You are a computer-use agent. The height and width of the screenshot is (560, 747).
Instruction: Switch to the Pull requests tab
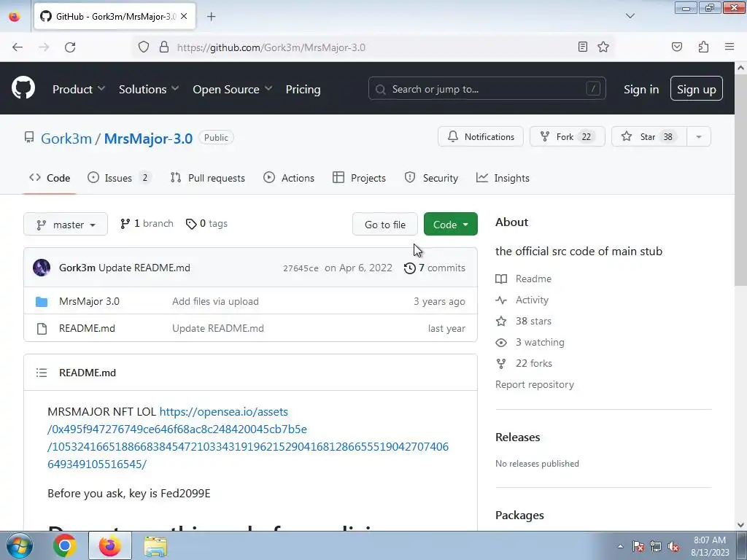pyautogui.click(x=208, y=178)
